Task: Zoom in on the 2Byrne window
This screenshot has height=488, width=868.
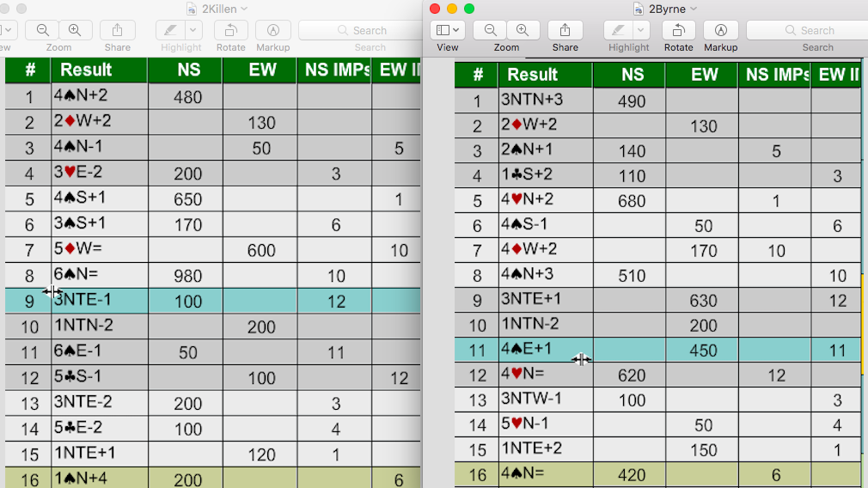Action: (523, 30)
